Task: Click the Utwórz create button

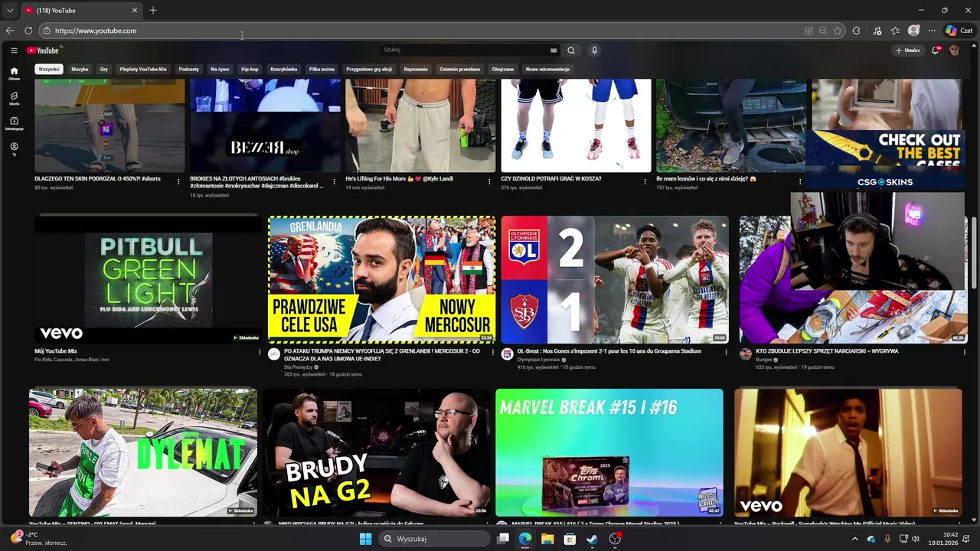Action: click(908, 51)
